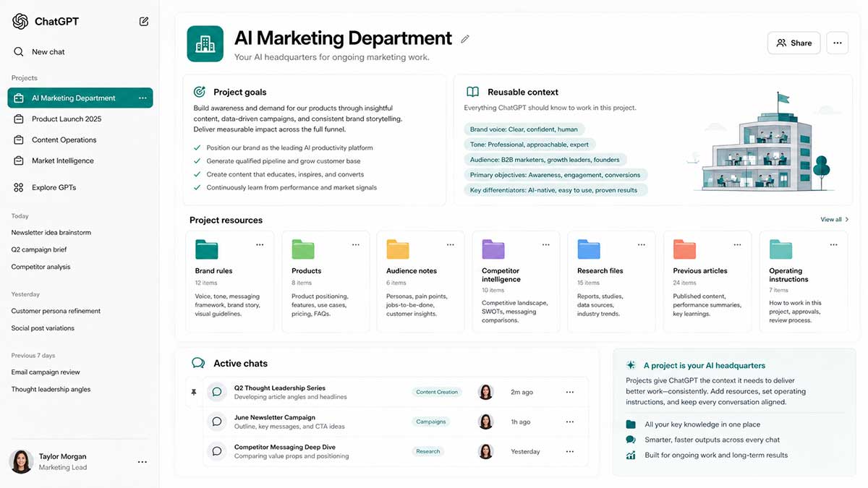
Task: Click Taylor Morgan profile avatar
Action: [21, 461]
